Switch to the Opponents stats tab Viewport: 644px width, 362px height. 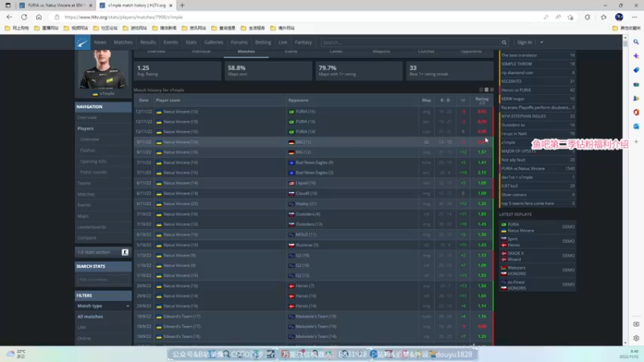coord(471,51)
